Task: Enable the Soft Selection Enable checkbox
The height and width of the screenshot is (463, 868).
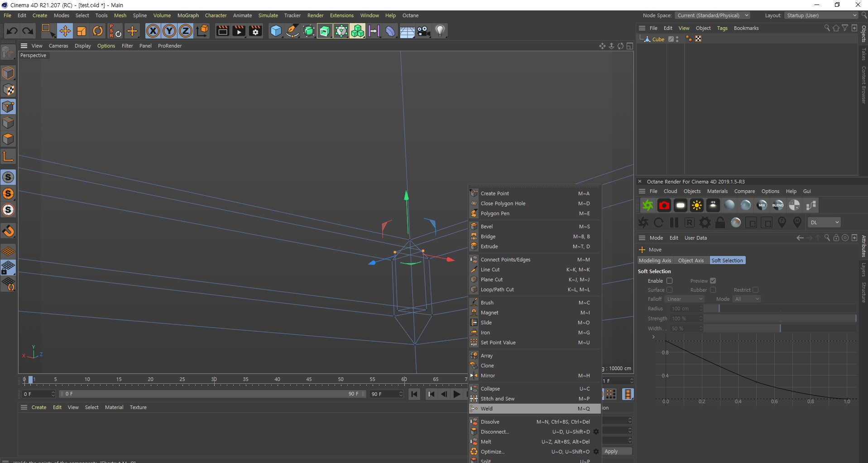Action: point(670,281)
